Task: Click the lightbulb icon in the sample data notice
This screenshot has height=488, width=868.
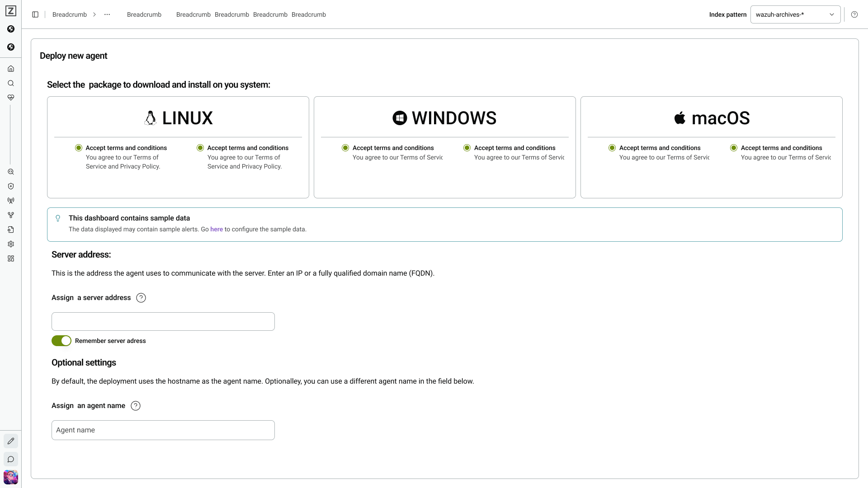Action: click(58, 218)
